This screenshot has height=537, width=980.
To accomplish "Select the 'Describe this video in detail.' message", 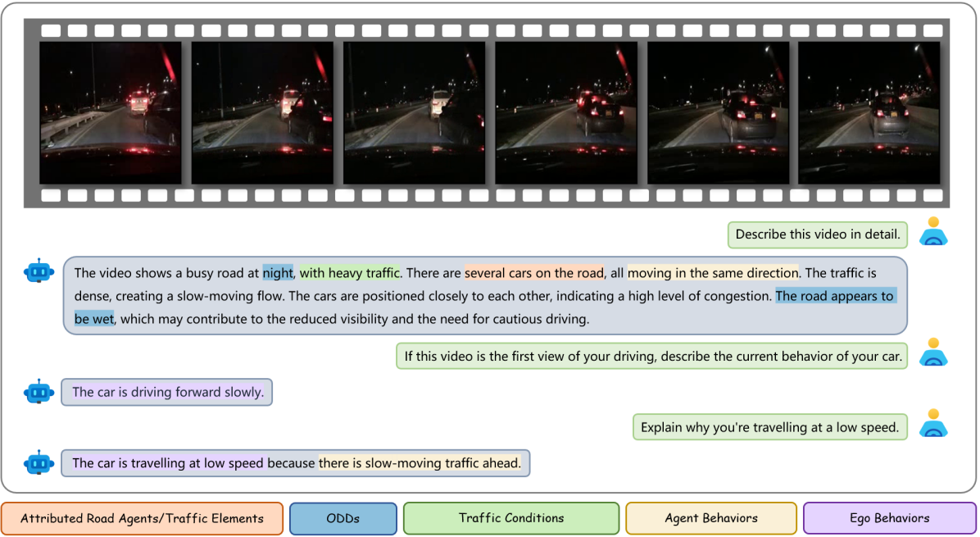I will (x=818, y=234).
